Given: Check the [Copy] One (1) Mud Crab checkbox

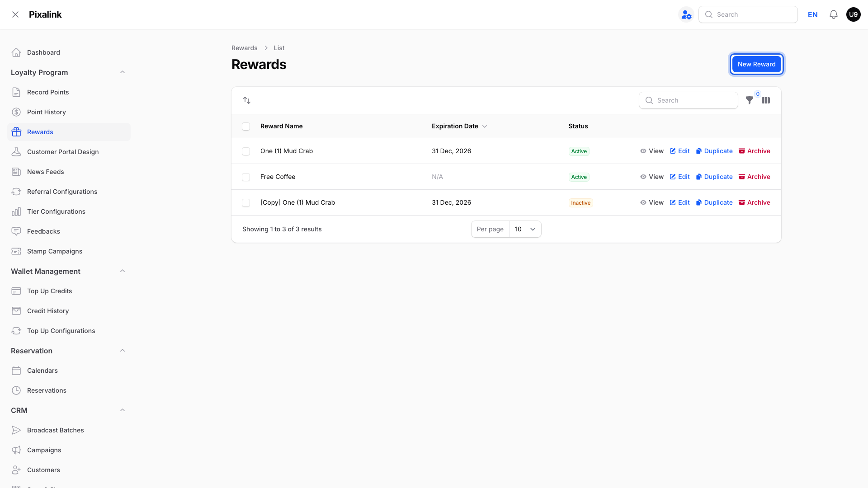Looking at the screenshot, I should 246,203.
